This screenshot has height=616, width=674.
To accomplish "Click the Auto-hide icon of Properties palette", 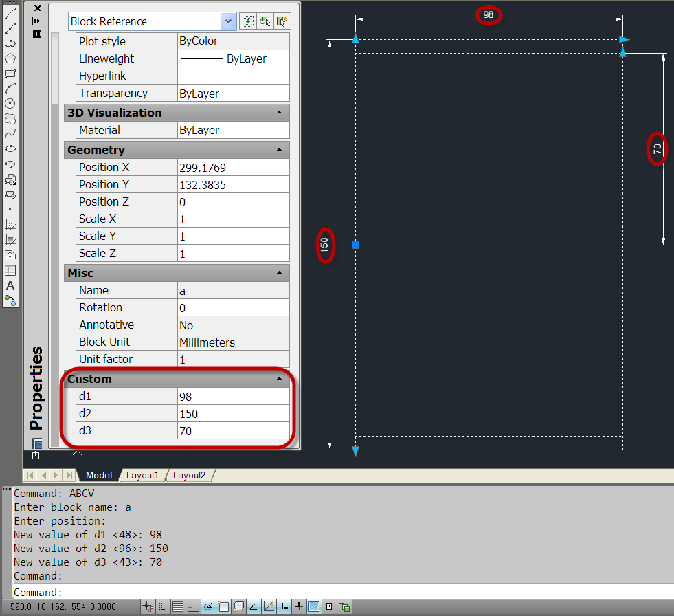I will [x=36, y=21].
